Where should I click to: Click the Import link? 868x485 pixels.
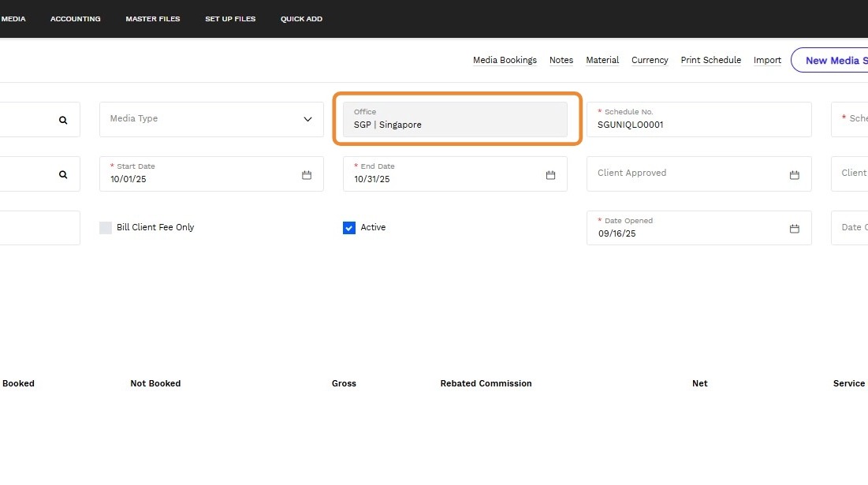767,60
